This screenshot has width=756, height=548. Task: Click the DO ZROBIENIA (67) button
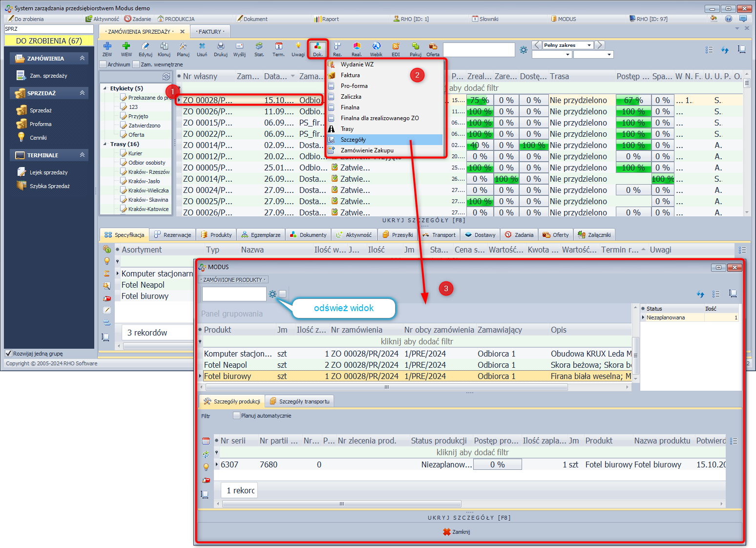(49, 41)
